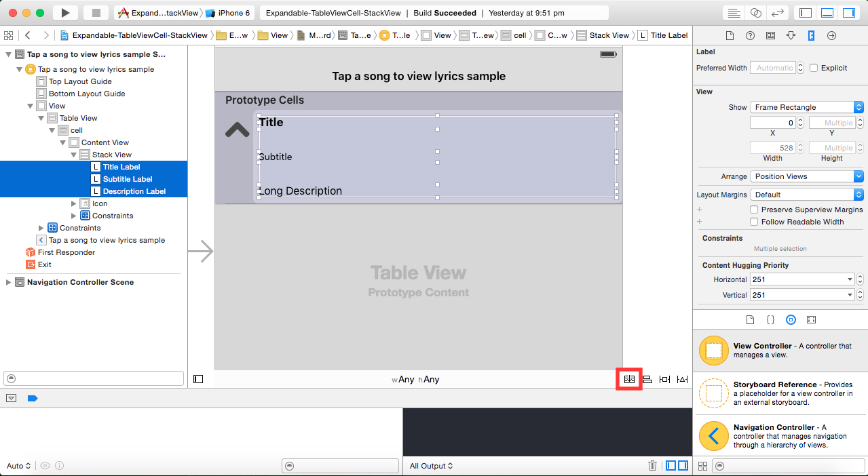The image size is (868, 476).
Task: Show only the console pane
Action: [x=683, y=465]
